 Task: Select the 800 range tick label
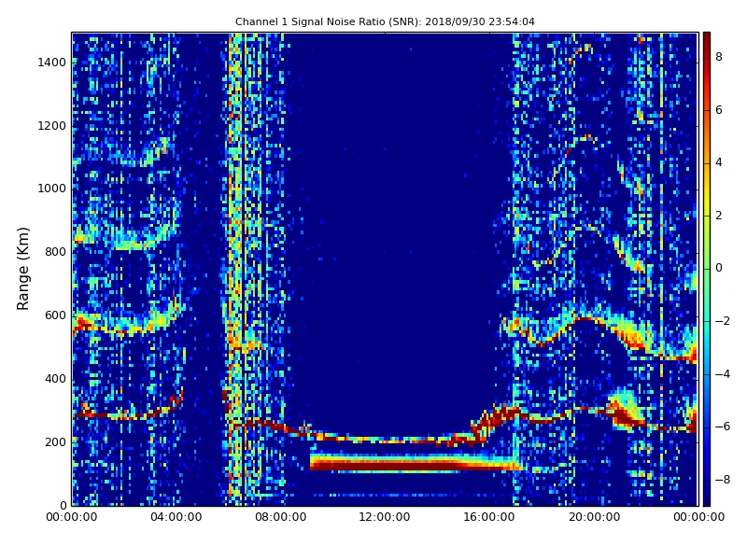pos(55,252)
